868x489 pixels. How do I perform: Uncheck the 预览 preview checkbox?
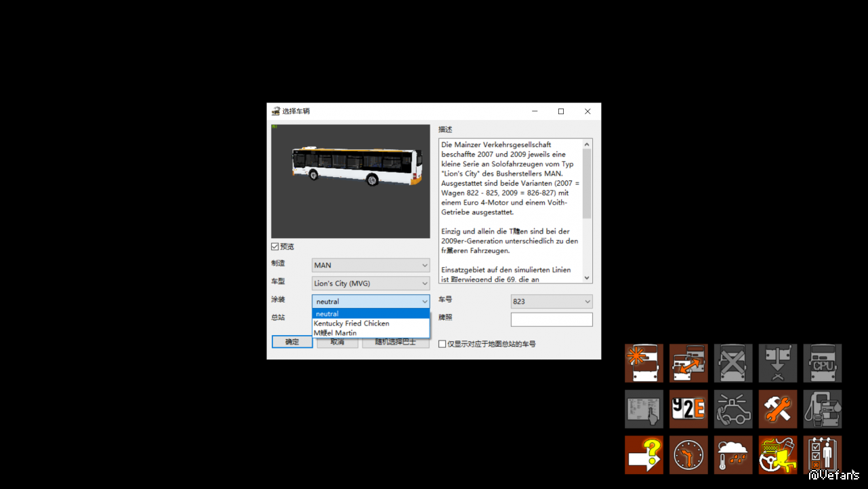click(275, 247)
